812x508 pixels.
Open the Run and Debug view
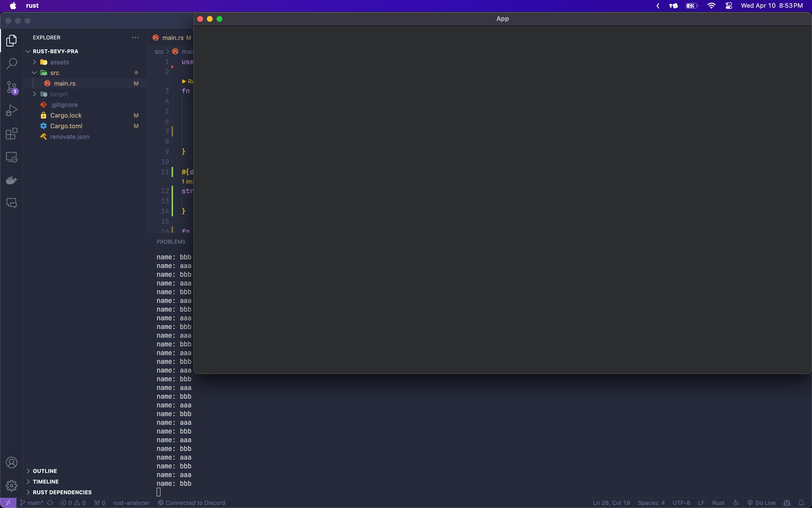pos(11,111)
